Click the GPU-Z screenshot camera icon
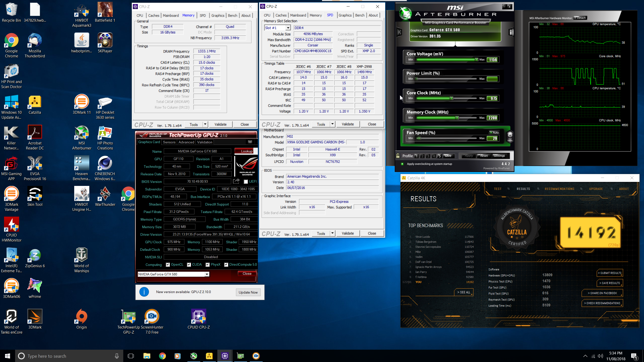 click(250, 142)
